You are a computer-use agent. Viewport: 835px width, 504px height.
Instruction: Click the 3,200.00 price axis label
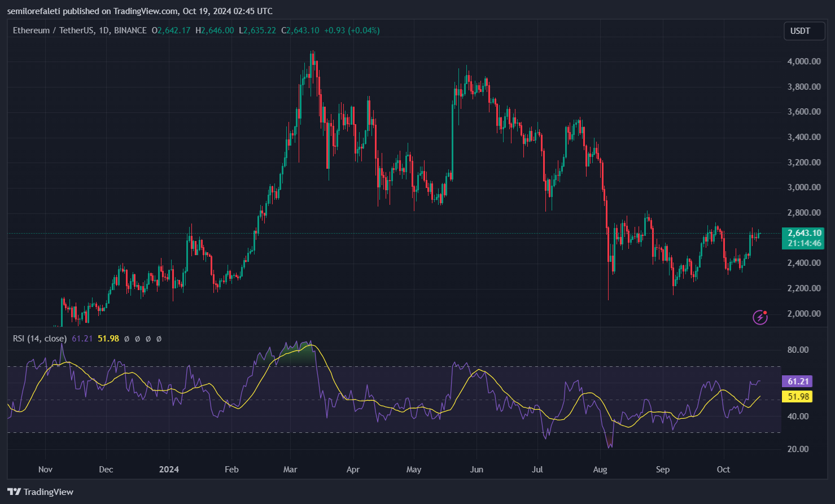[804, 163]
